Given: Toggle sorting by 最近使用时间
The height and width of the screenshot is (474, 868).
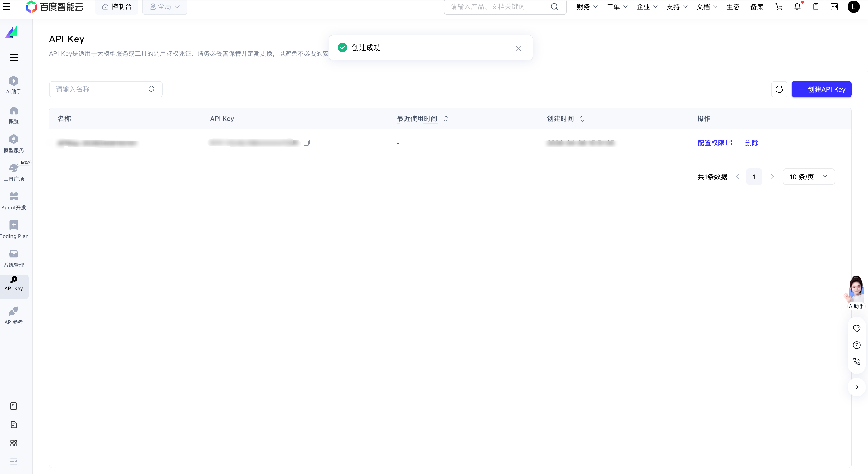Looking at the screenshot, I should (x=446, y=119).
